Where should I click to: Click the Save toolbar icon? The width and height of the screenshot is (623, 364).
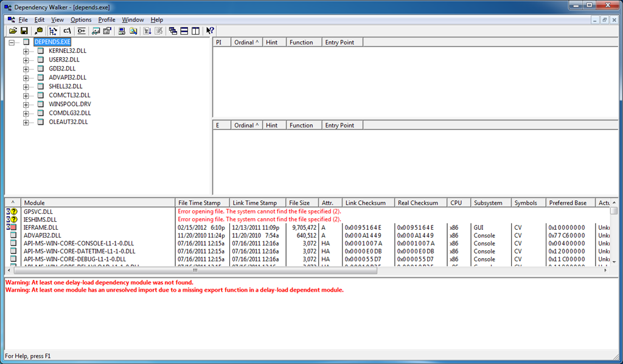(24, 31)
